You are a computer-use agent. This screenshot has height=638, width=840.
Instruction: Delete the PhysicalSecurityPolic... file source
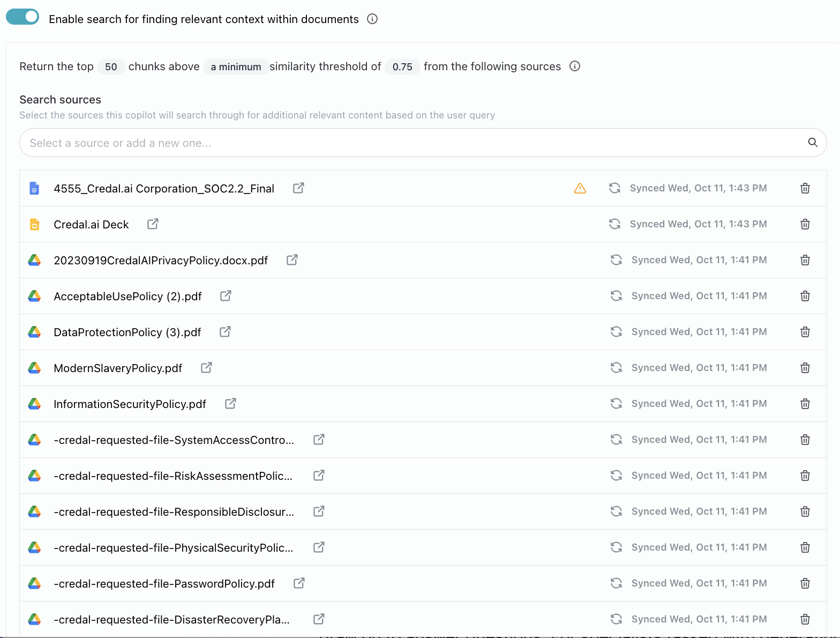(805, 547)
